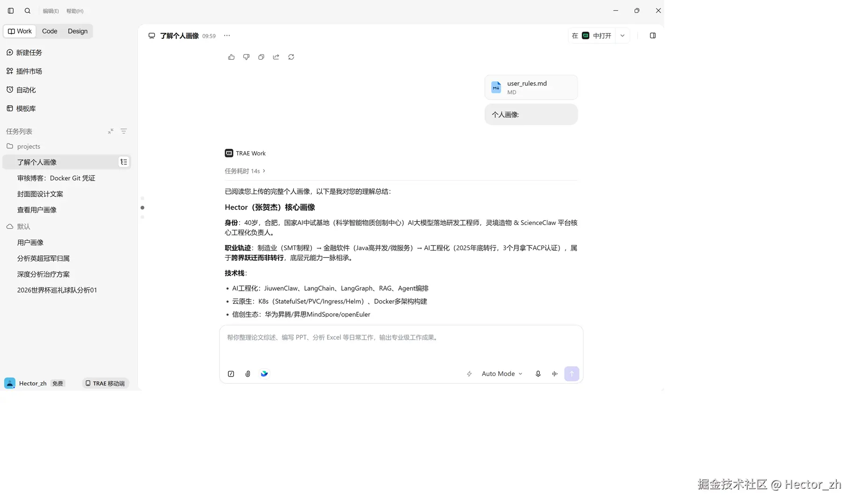Click the Hector（张贺杰）核心画像 heading
The image size is (855, 504).
(x=270, y=208)
